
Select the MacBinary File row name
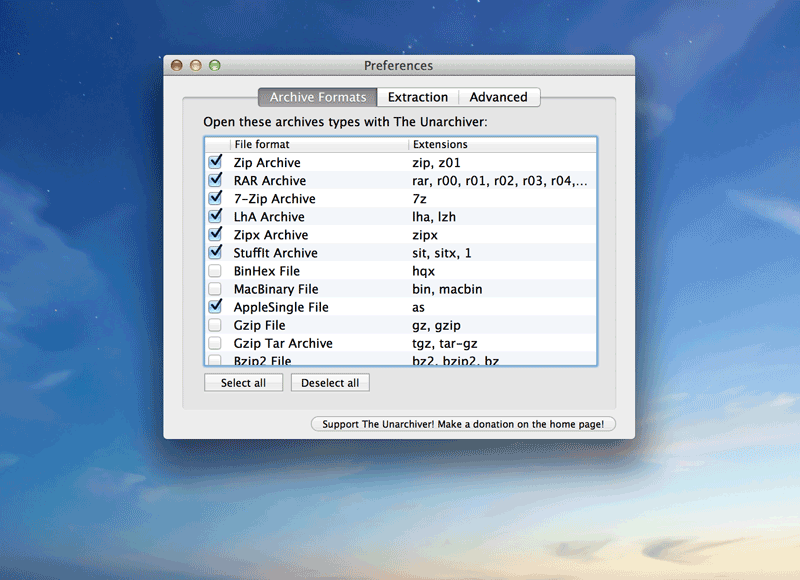276,289
